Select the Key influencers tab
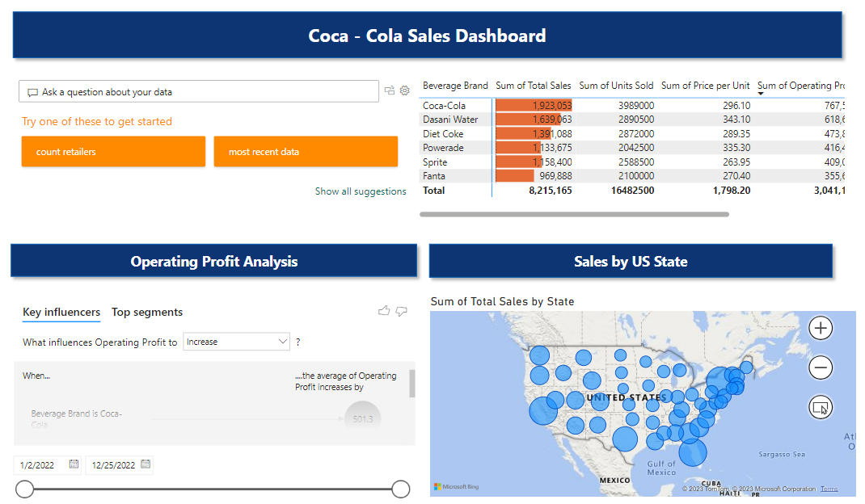The image size is (865, 504). [61, 312]
